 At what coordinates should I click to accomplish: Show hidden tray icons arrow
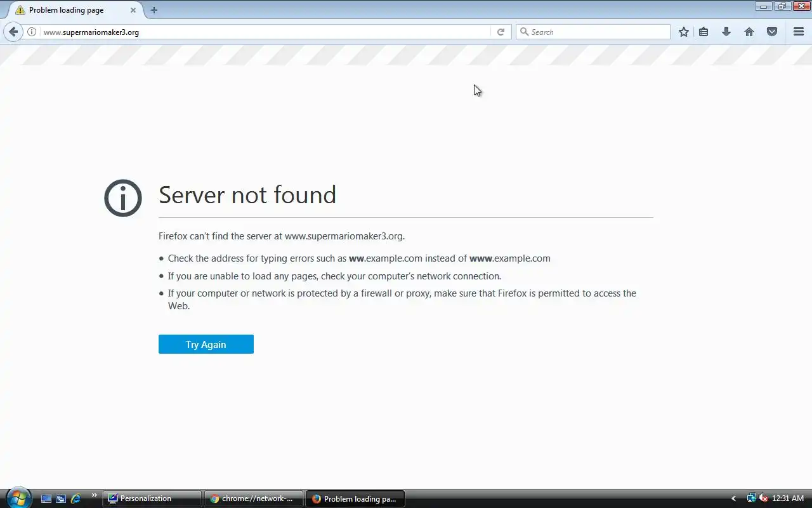pos(733,498)
